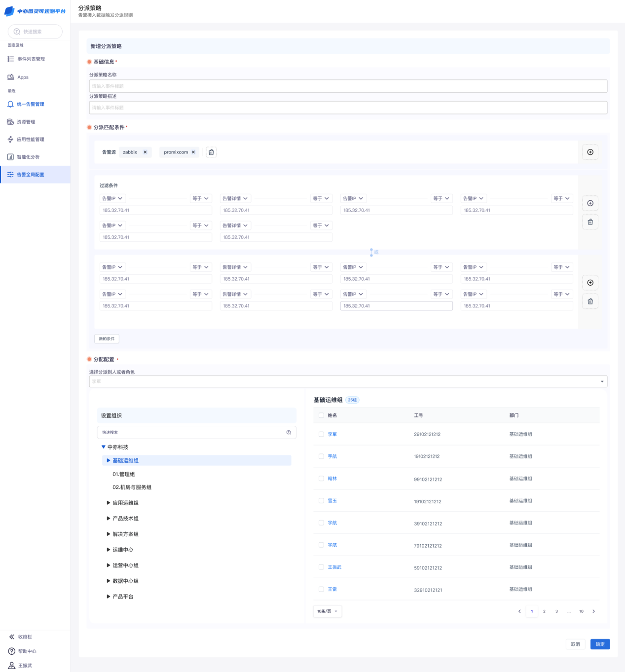Collapse the sidebar using 收缩栏 icon
625x672 pixels.
pyautogui.click(x=12, y=637)
